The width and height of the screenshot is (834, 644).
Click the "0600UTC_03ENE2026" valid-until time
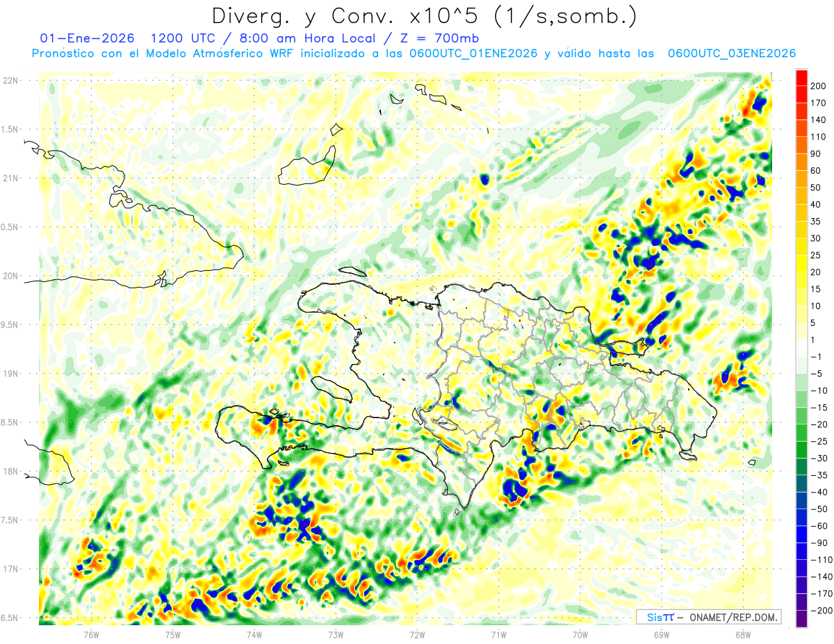pos(731,53)
